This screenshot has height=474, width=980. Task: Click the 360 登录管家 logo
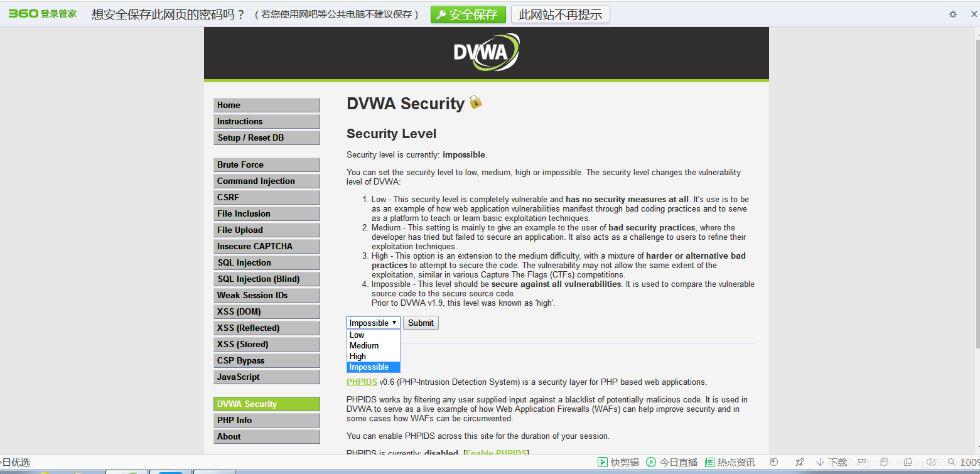pyautogui.click(x=42, y=14)
